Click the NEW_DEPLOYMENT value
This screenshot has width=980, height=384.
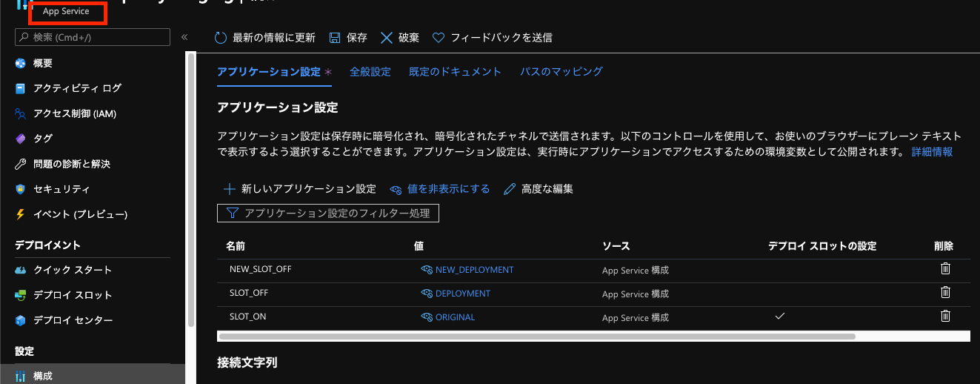coord(474,270)
